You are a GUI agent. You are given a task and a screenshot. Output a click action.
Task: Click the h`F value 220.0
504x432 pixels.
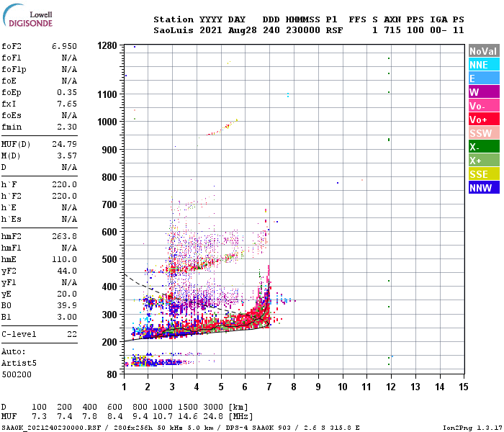coord(64,184)
